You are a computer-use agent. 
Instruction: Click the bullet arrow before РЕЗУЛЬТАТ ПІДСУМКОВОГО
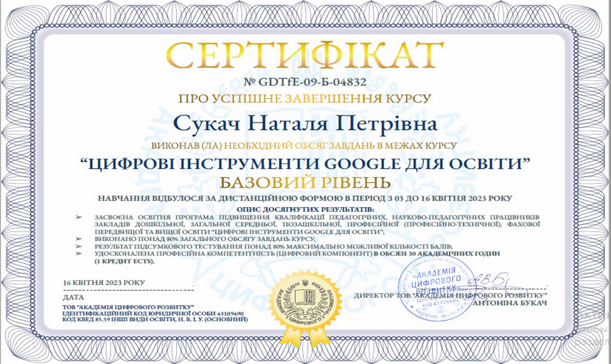tap(79, 246)
